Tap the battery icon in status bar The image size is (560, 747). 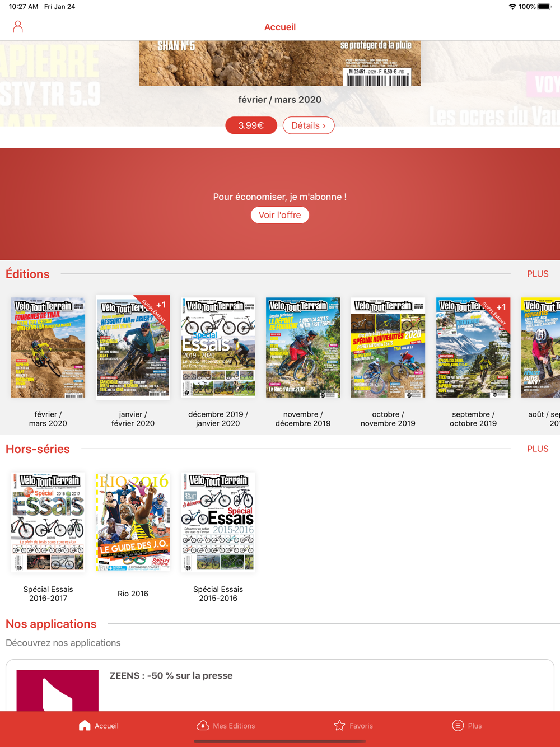click(544, 7)
